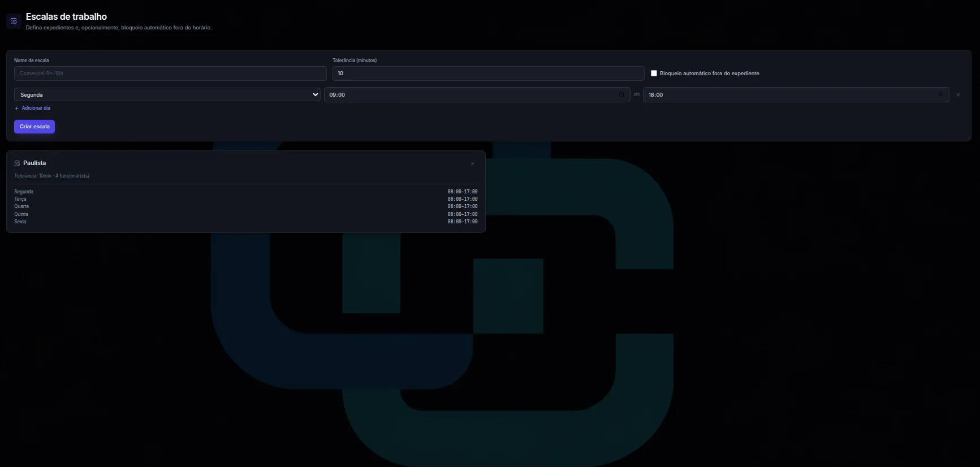Open the clock picker in 09:00 field
Image resolution: width=980 pixels, height=467 pixels.
[x=621, y=95]
